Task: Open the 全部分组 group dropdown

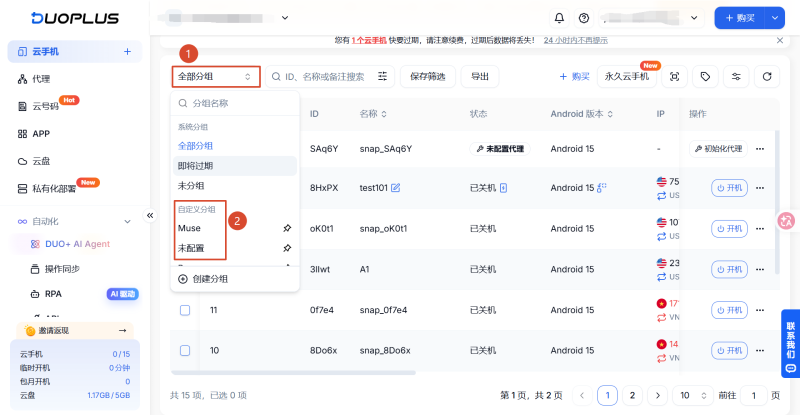Action: pos(215,77)
